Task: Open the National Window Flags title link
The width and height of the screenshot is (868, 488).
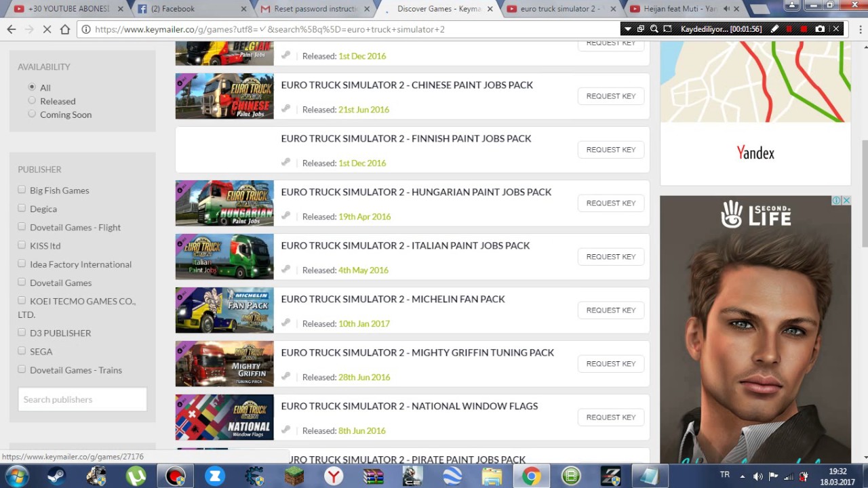Action: point(410,406)
